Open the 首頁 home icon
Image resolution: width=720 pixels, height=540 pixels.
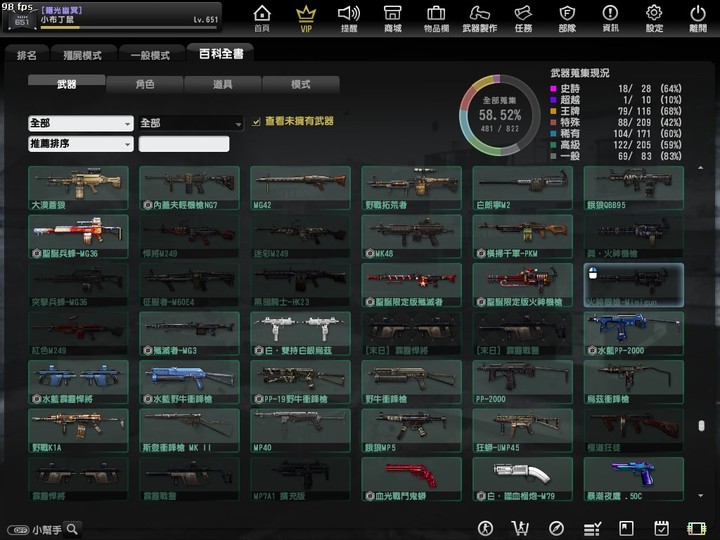pyautogui.click(x=262, y=18)
